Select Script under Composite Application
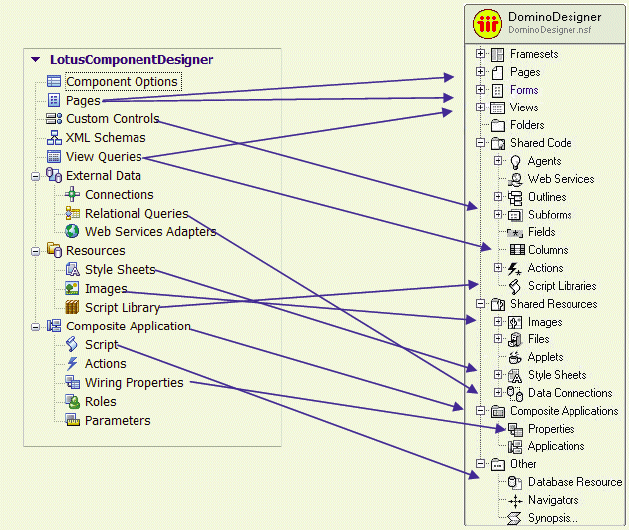This screenshot has width=629, height=530. pyautogui.click(x=101, y=345)
